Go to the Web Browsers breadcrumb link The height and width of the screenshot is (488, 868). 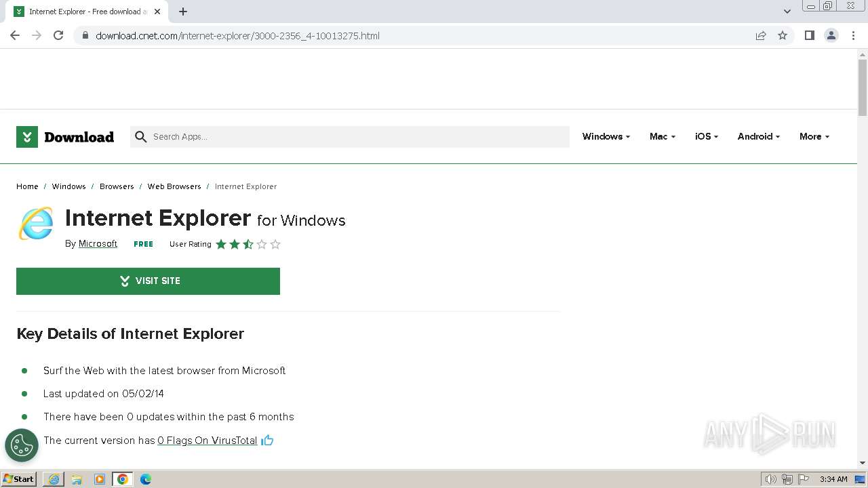pos(174,186)
